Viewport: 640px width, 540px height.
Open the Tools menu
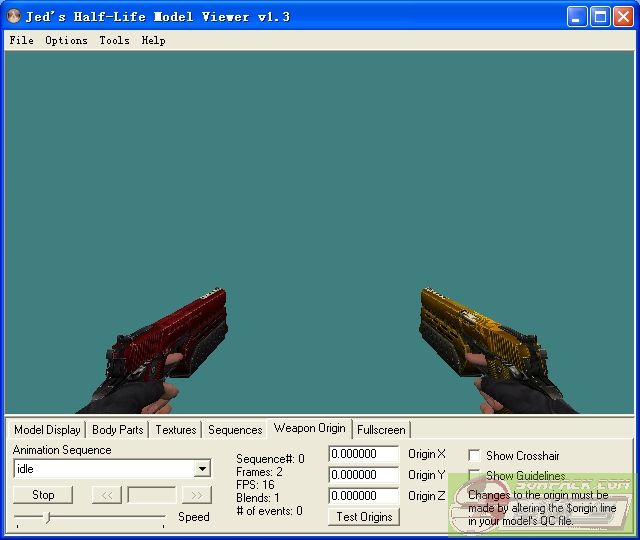tap(114, 41)
